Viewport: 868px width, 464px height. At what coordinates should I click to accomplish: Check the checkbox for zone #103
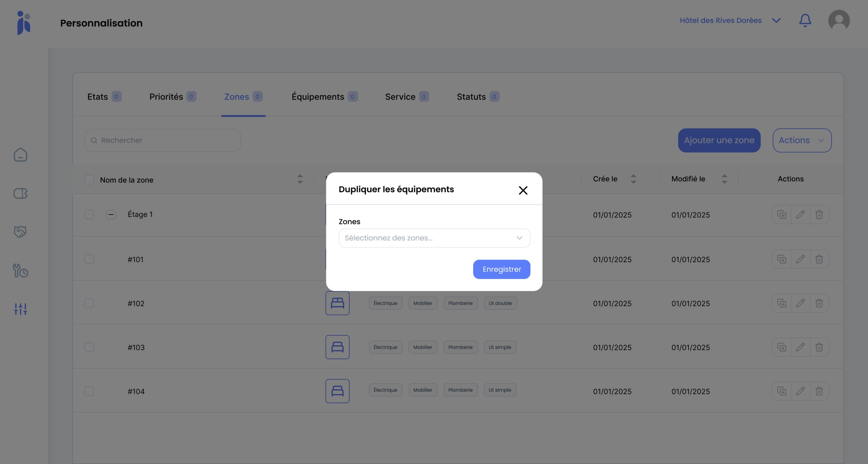point(89,347)
